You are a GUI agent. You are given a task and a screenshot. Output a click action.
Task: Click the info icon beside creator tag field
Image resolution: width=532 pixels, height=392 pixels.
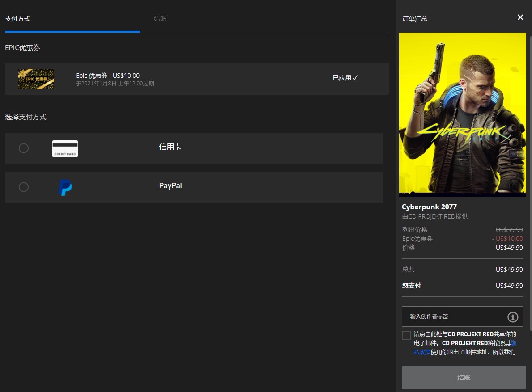[512, 317]
